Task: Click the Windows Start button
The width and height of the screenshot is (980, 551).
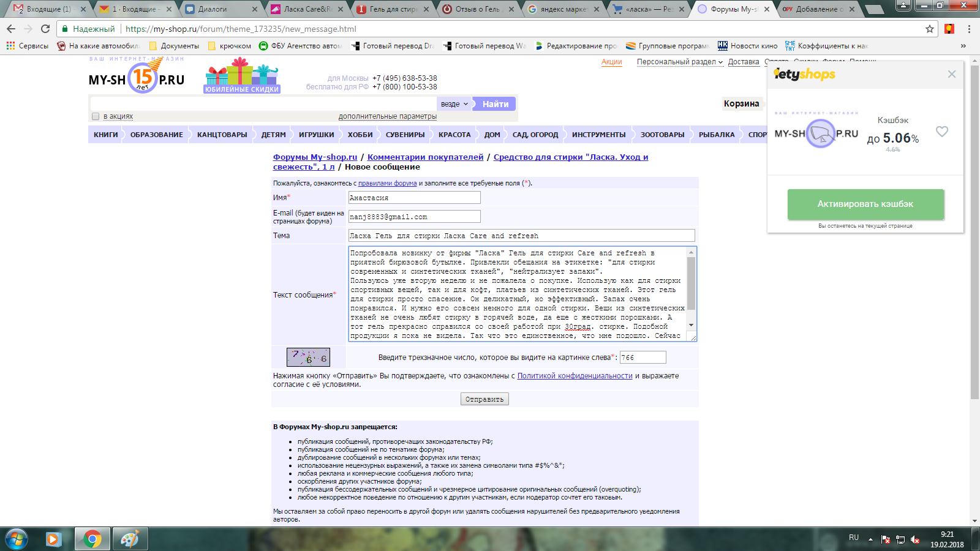Action: [16, 539]
